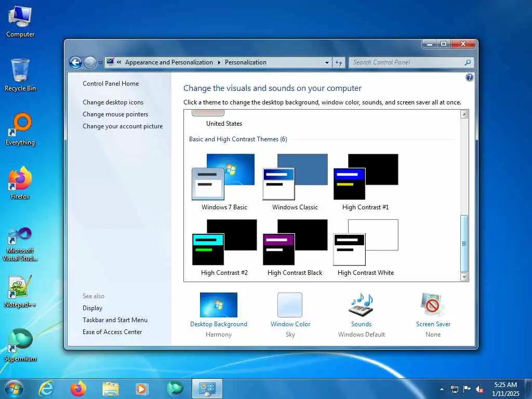532x399 pixels.
Task: Click the 'Screen Saver' text link
Action: tap(433, 324)
